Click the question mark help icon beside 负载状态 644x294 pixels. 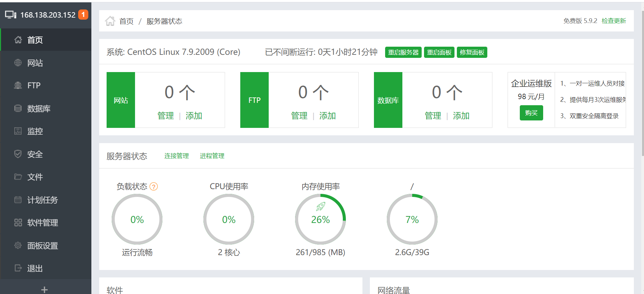(154, 186)
